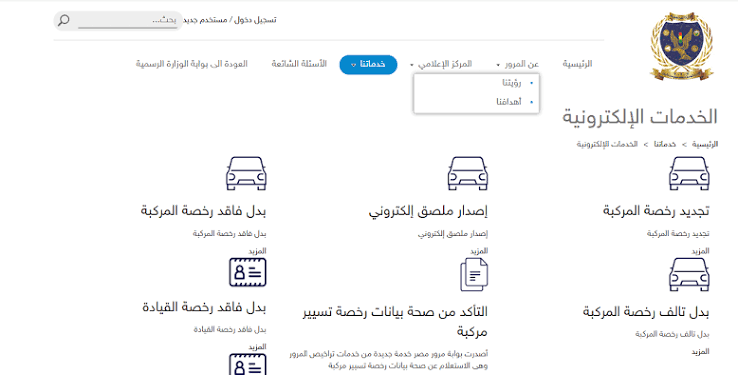Screen dimensions: 738x375
Task: Open التأكد من صحة بيانات رخصة تسيير heading
Action: click(395, 322)
